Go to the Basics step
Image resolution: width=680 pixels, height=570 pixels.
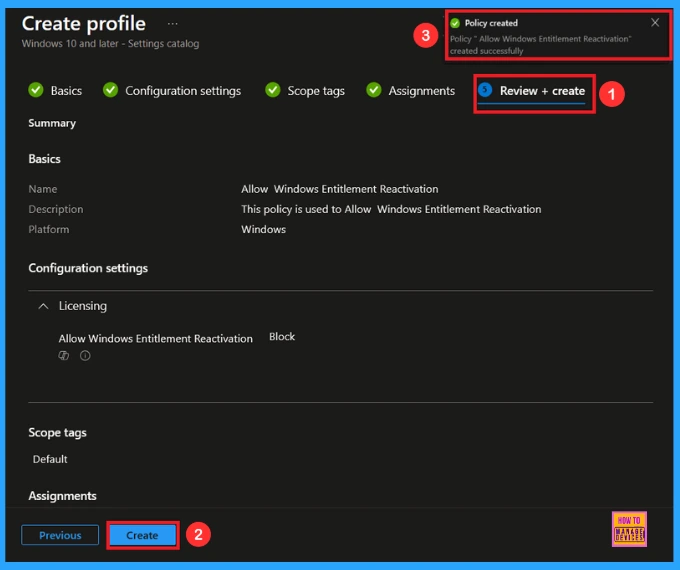pyautogui.click(x=66, y=91)
